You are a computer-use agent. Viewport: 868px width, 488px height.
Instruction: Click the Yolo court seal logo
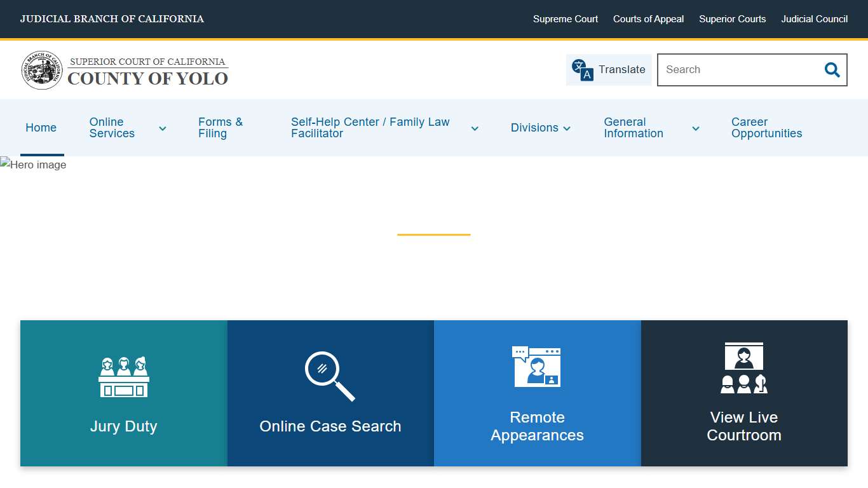(x=43, y=70)
